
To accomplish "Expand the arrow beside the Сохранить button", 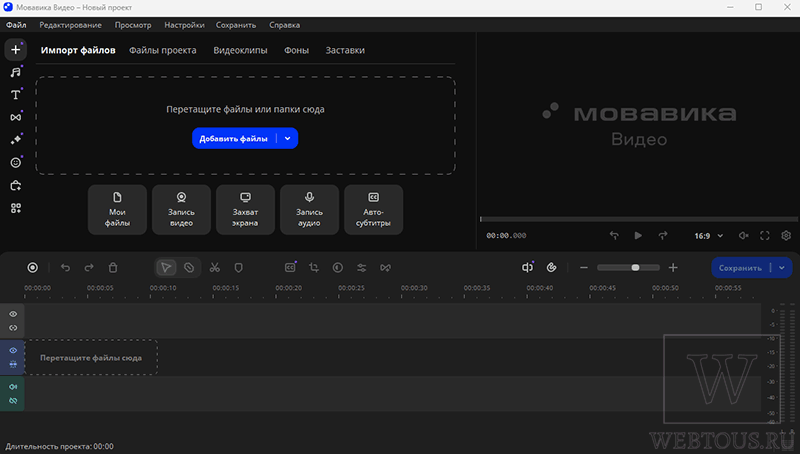I will 782,268.
